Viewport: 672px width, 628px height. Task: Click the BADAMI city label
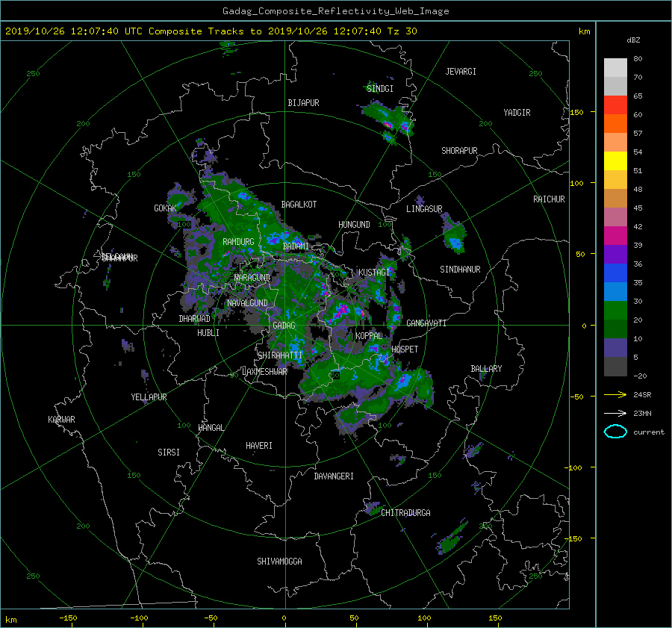coord(296,246)
